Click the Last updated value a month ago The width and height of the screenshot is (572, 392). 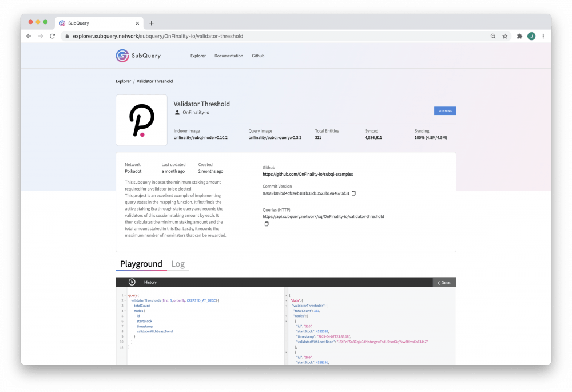tap(173, 171)
